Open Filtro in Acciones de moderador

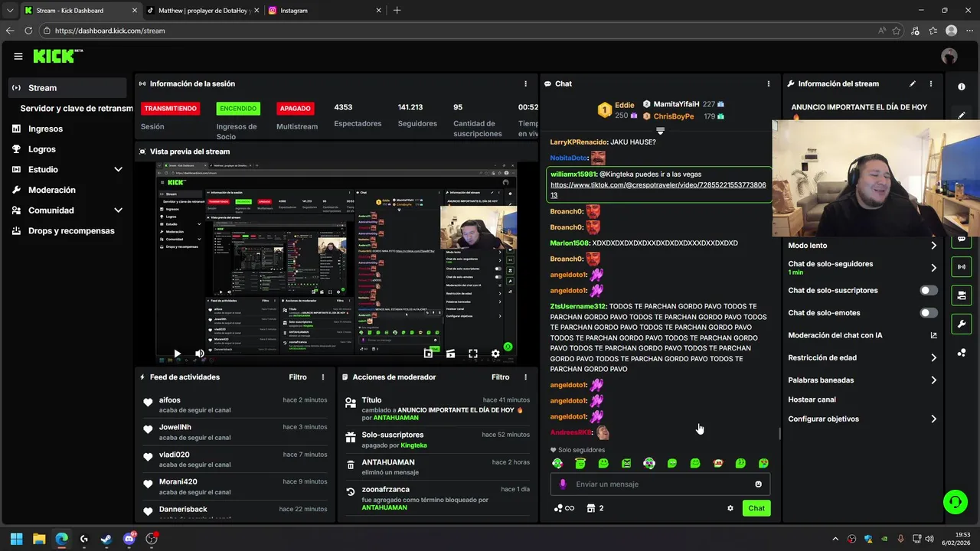pyautogui.click(x=500, y=377)
